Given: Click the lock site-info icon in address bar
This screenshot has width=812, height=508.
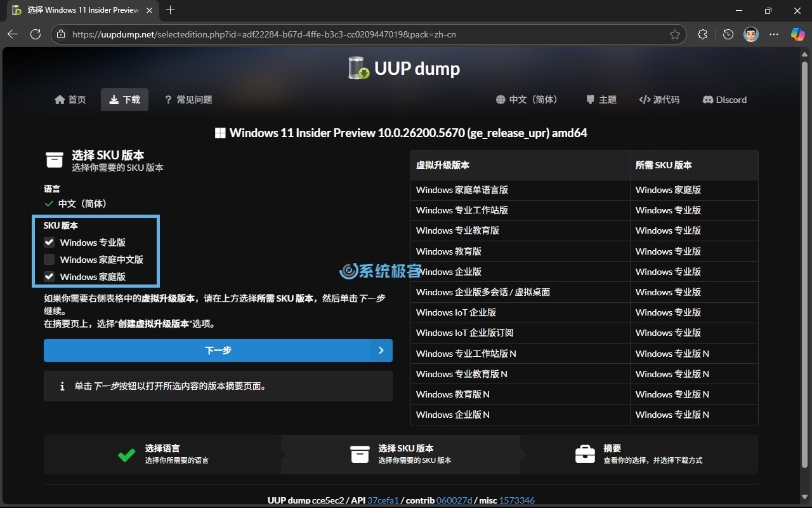Looking at the screenshot, I should (x=60, y=34).
